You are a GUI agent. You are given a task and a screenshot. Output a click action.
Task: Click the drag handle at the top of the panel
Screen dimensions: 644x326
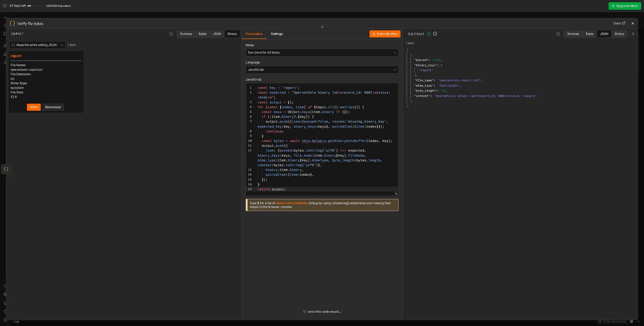[x=322, y=27]
